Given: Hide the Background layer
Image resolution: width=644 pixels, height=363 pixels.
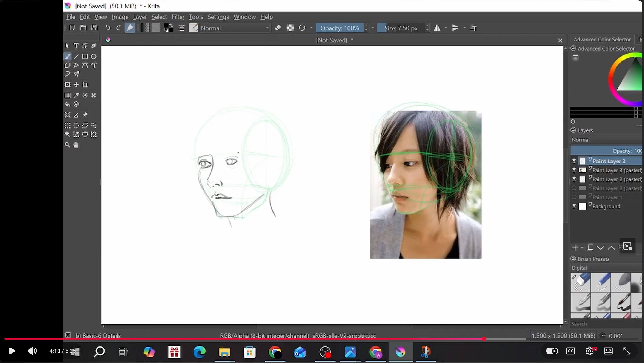Looking at the screenshot, I should [574, 206].
